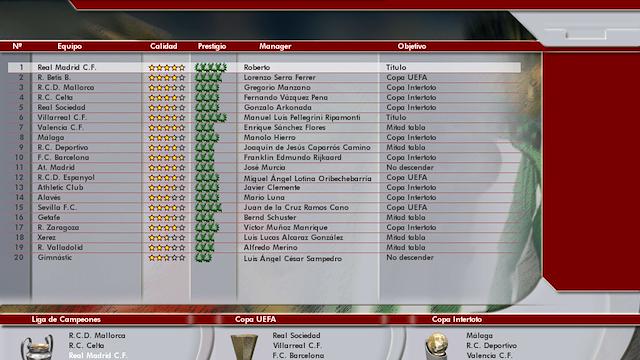Click Málaga under Copa Intertoto
The width and height of the screenshot is (640, 360).
(x=479, y=336)
